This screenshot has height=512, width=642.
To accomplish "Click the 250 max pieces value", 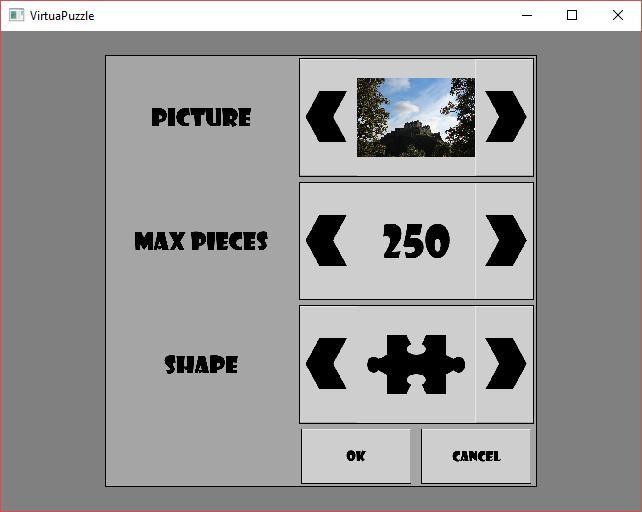I will click(x=416, y=241).
